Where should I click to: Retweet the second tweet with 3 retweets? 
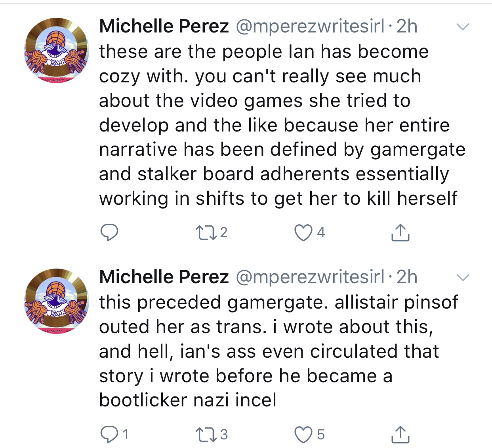point(212,435)
